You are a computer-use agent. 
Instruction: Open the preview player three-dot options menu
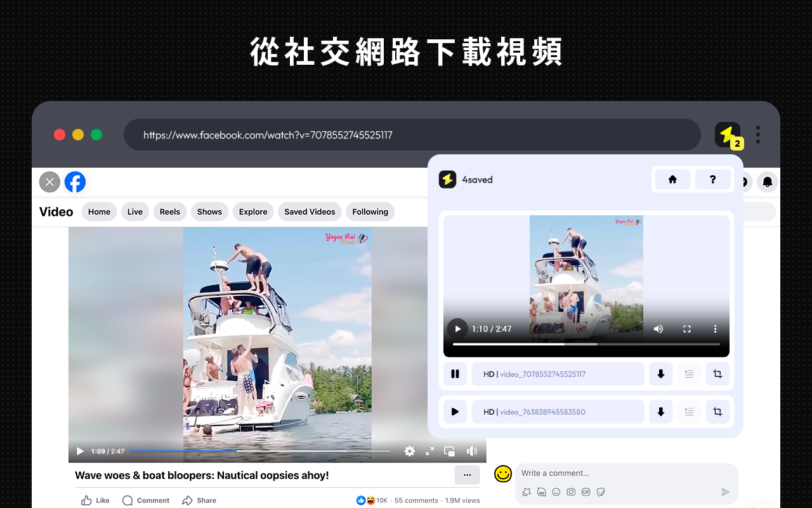tap(715, 329)
